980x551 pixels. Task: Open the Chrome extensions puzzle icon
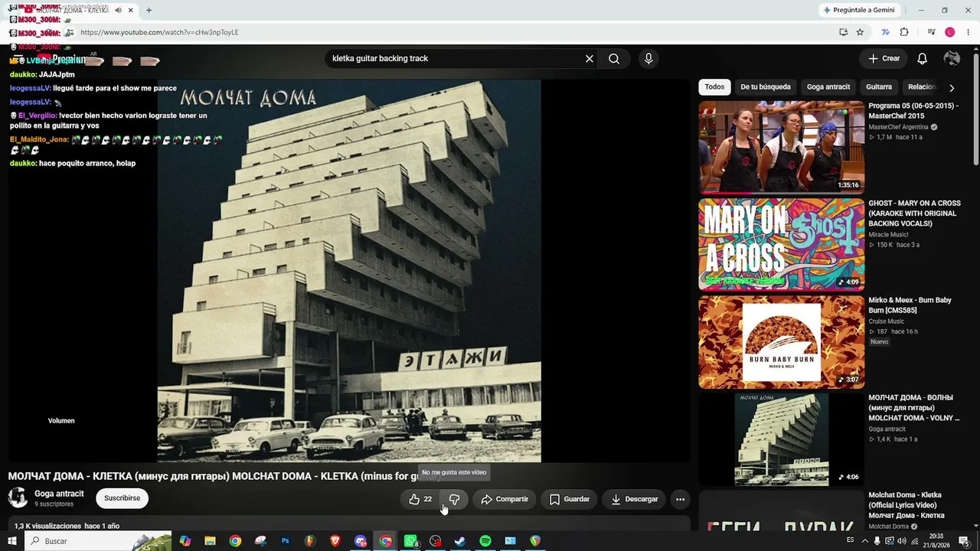(904, 32)
